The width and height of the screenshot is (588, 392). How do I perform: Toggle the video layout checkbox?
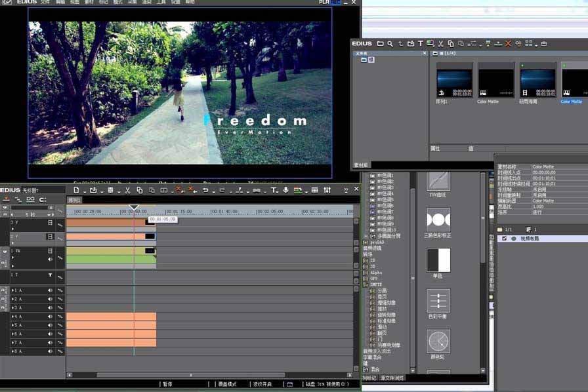point(504,239)
